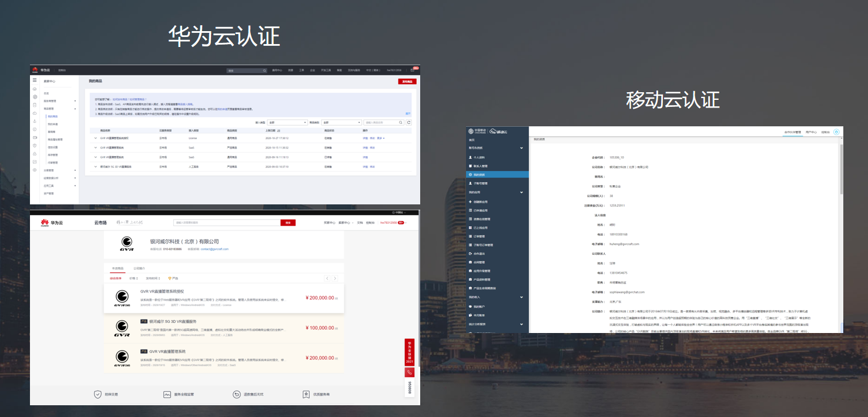The image size is (868, 417).
Task: Click the 云市场 search input field
Action: click(x=227, y=223)
